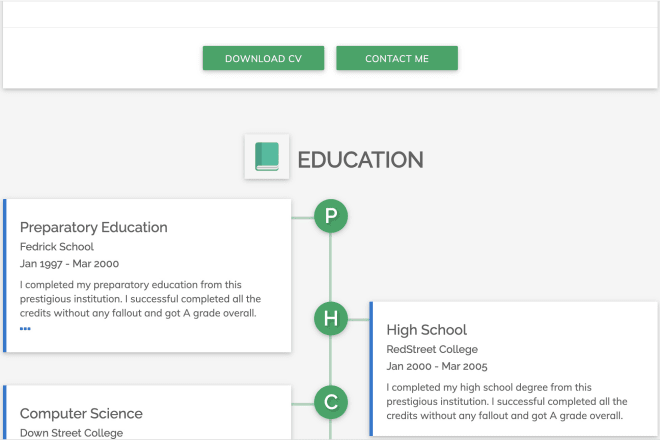Click the green book Education icon
The image size is (660, 440).
coord(267,157)
